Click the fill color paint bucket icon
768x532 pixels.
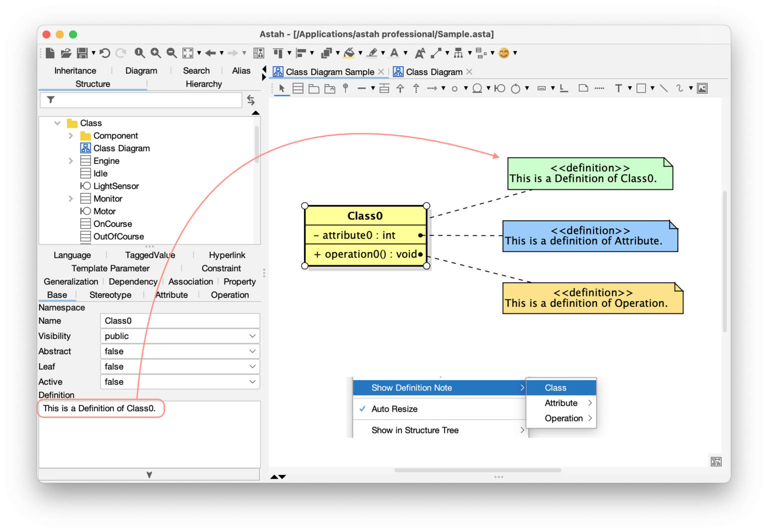point(349,52)
